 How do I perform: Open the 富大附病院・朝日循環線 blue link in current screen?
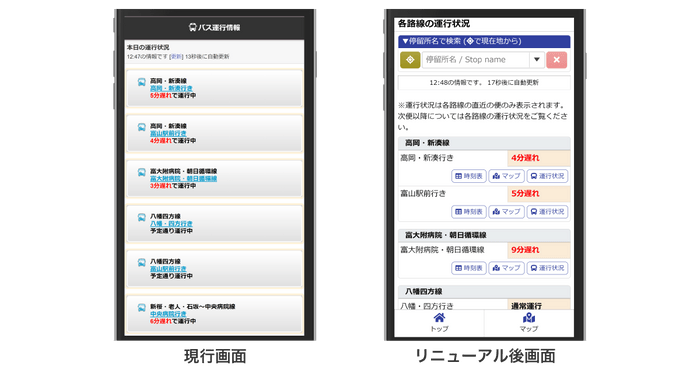[x=183, y=179]
